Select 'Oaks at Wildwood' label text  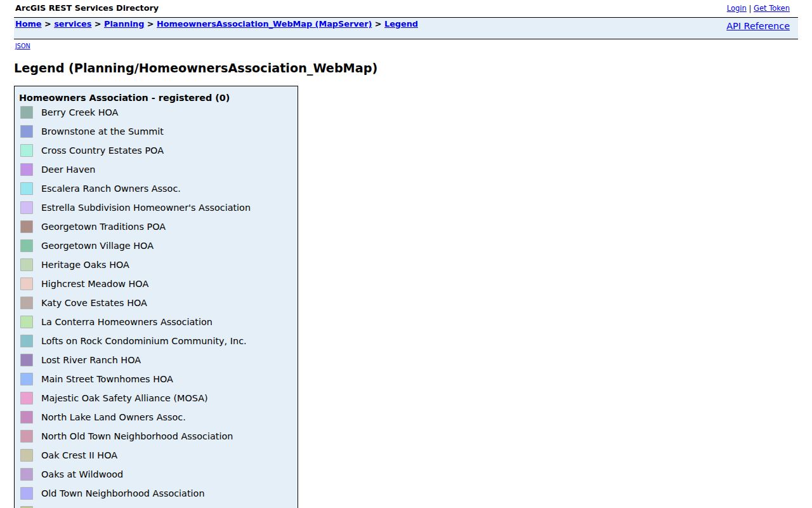point(82,474)
